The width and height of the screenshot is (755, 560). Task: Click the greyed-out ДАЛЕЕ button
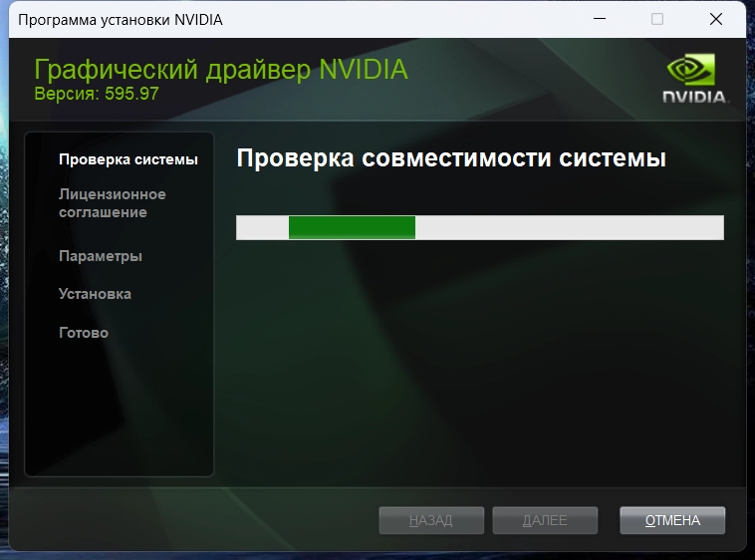pos(545,520)
